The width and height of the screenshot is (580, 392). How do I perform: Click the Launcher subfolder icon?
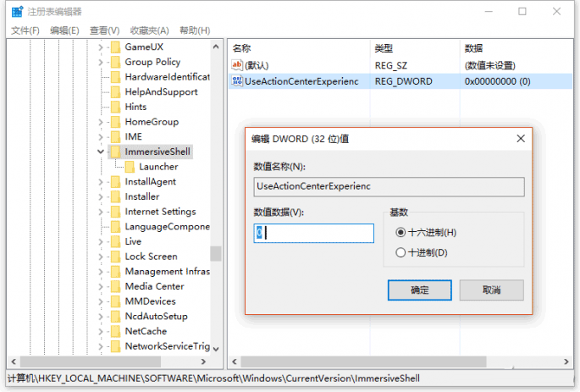click(x=130, y=167)
